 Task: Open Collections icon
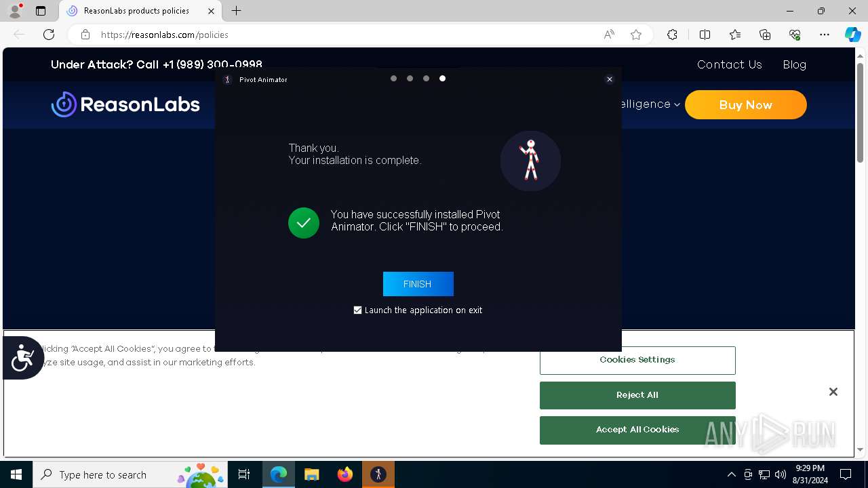point(765,35)
